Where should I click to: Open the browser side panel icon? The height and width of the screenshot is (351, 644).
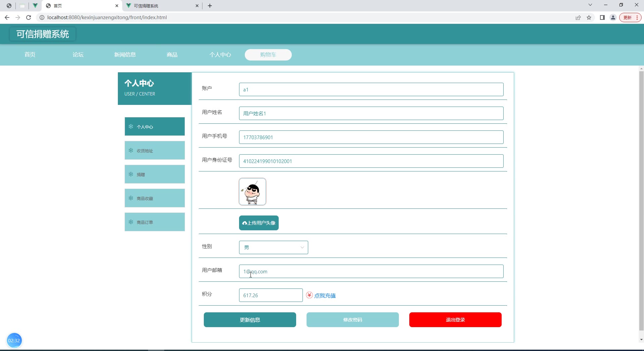[x=602, y=17]
